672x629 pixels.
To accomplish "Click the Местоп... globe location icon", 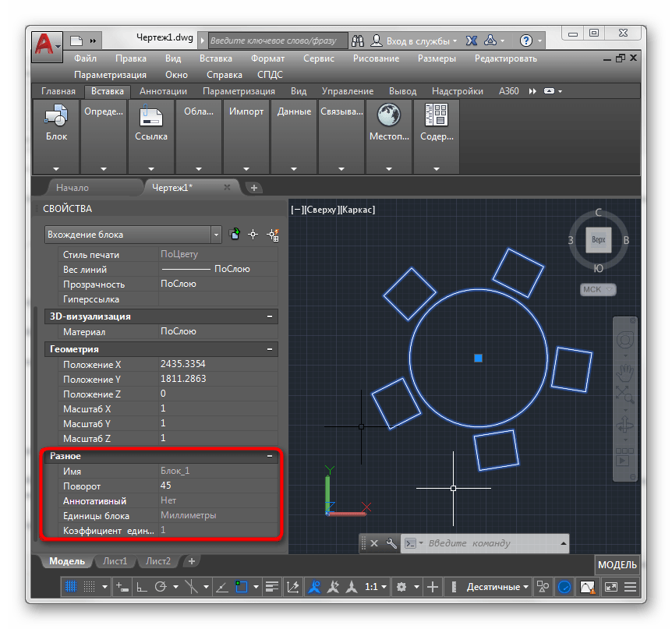I will 389,115.
